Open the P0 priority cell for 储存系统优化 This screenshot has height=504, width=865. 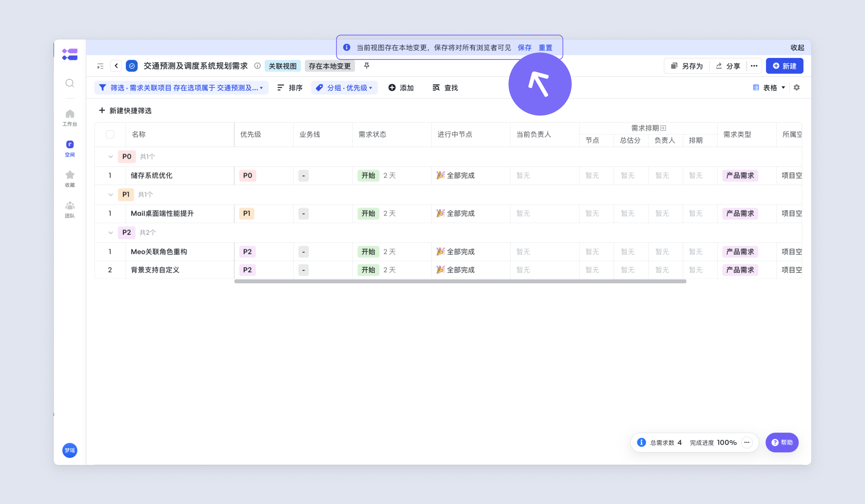coord(248,176)
